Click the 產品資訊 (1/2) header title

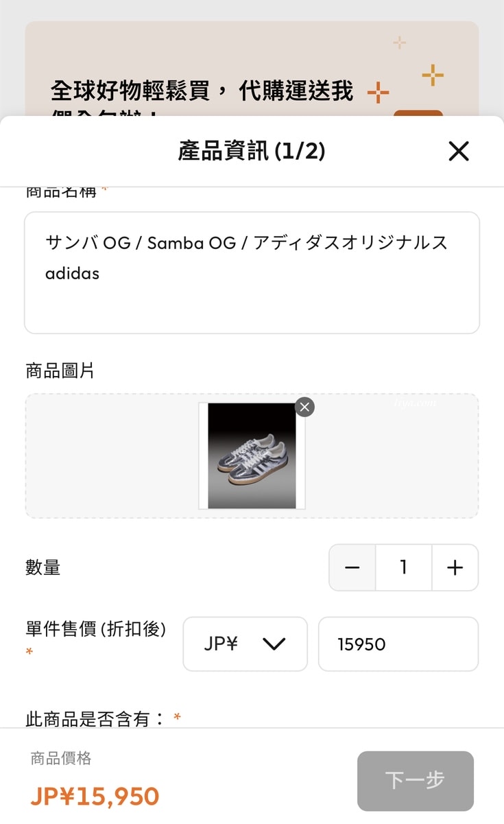pyautogui.click(x=252, y=151)
